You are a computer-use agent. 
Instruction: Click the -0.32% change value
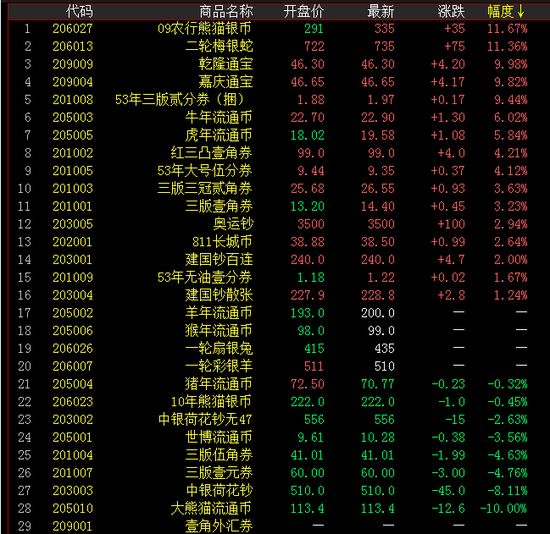click(x=507, y=384)
